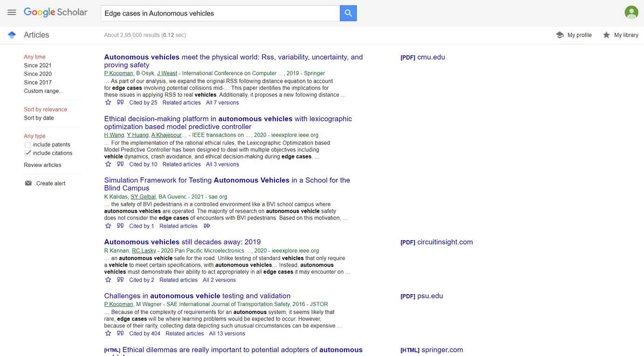Click into the search query field

tap(220, 13)
